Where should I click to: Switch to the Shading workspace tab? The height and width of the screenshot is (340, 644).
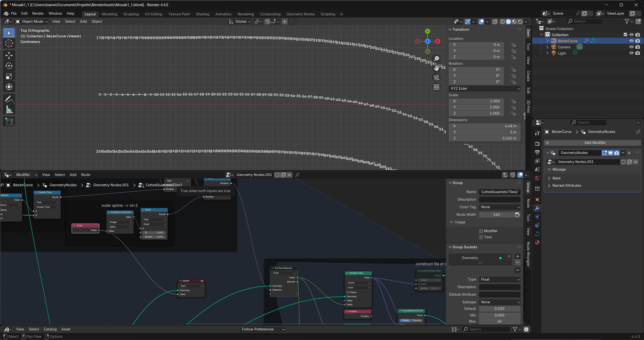(x=202, y=14)
